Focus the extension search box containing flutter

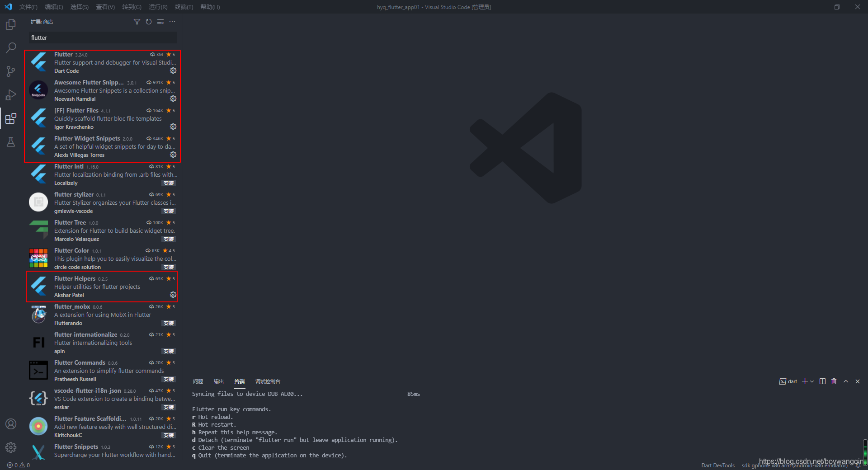pos(103,38)
